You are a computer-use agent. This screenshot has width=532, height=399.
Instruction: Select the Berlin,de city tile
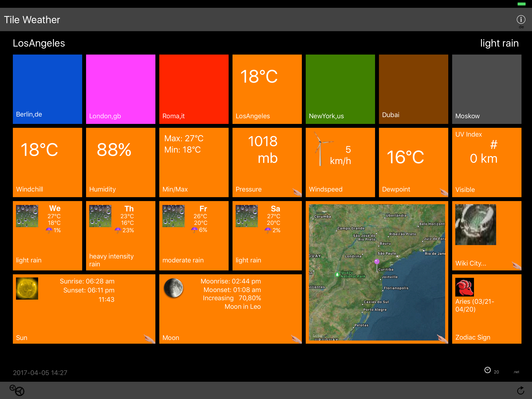[x=47, y=89]
